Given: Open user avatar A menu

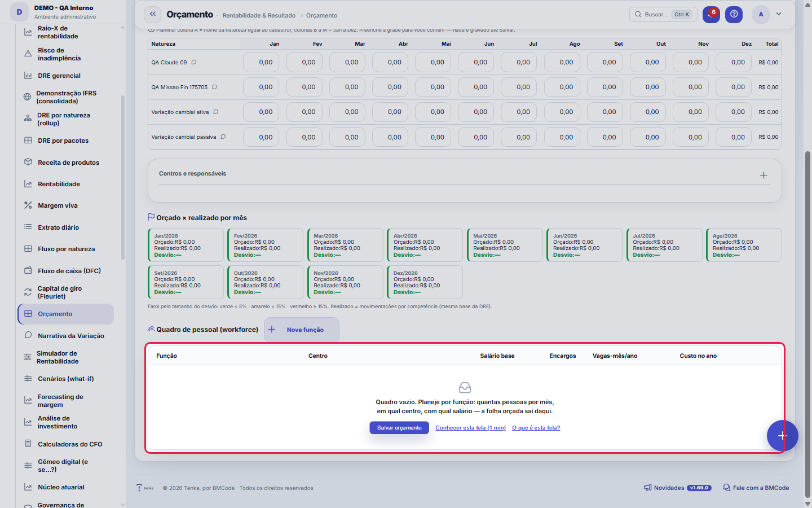Looking at the screenshot, I should pos(761,15).
